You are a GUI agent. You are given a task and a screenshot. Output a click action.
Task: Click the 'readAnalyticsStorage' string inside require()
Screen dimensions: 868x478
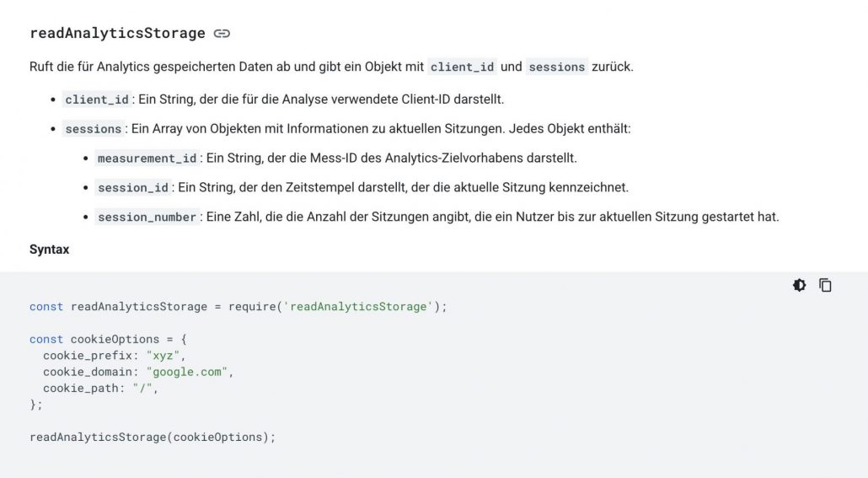click(x=359, y=307)
